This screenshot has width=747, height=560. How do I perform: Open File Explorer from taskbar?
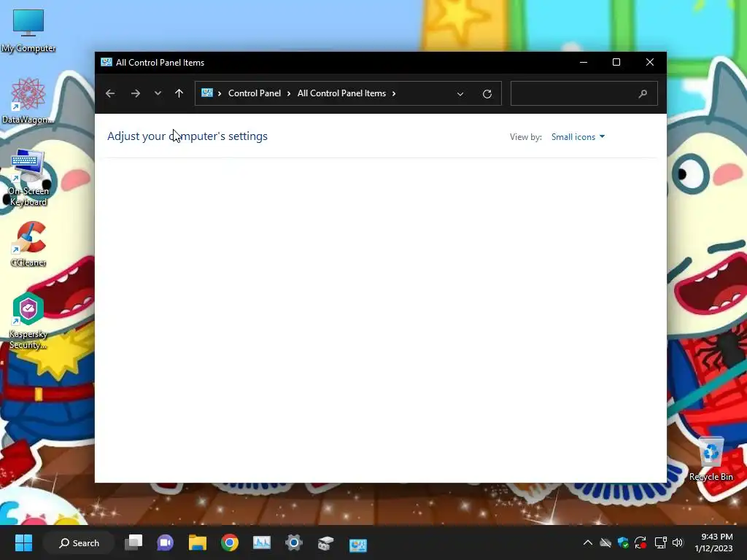click(197, 542)
